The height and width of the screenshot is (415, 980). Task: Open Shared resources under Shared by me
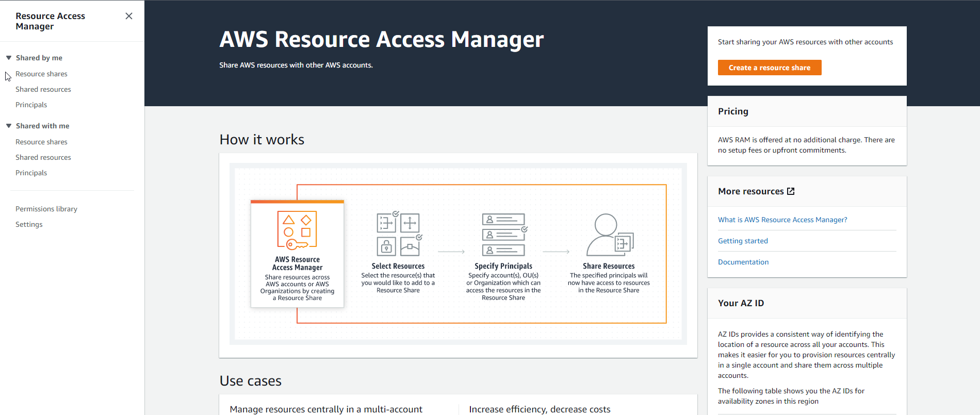click(43, 89)
